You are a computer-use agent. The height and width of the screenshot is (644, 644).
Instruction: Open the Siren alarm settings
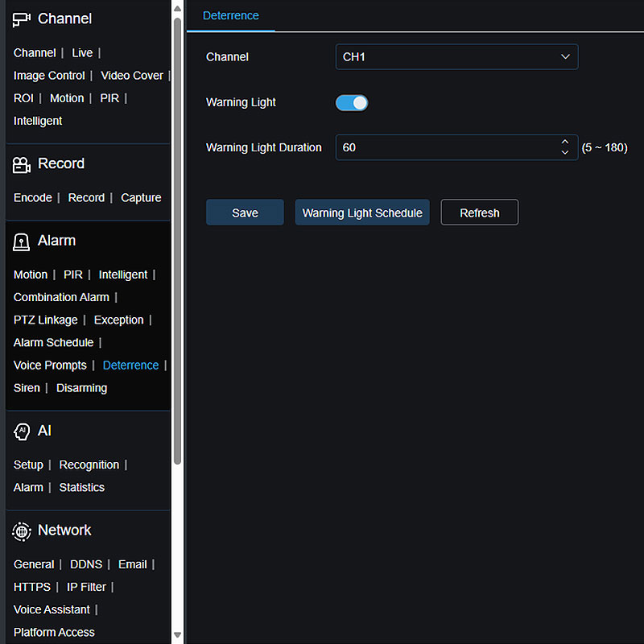(x=27, y=388)
